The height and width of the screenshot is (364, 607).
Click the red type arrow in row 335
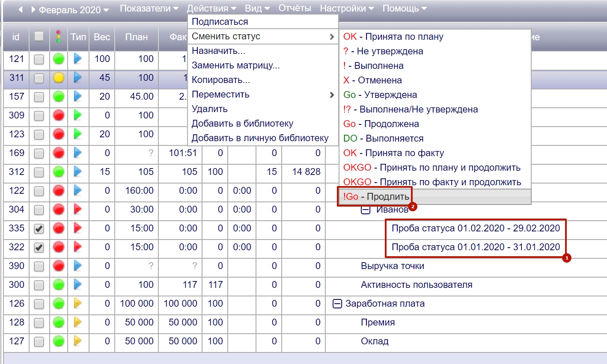point(77,228)
